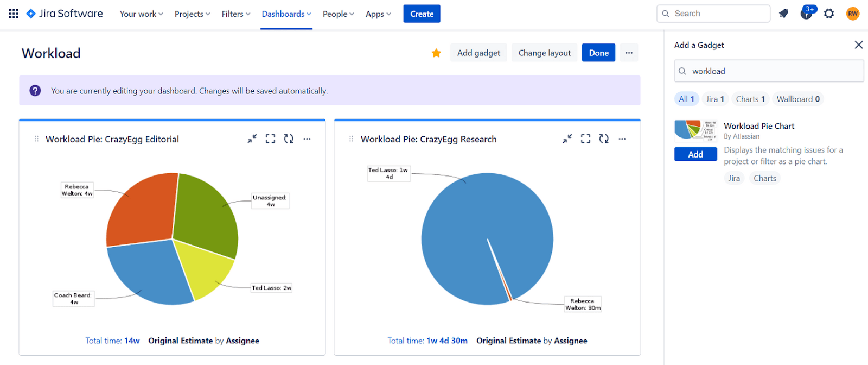868x365 pixels.
Task: Click the Add a Gadget panel heading
Action: [x=699, y=45]
